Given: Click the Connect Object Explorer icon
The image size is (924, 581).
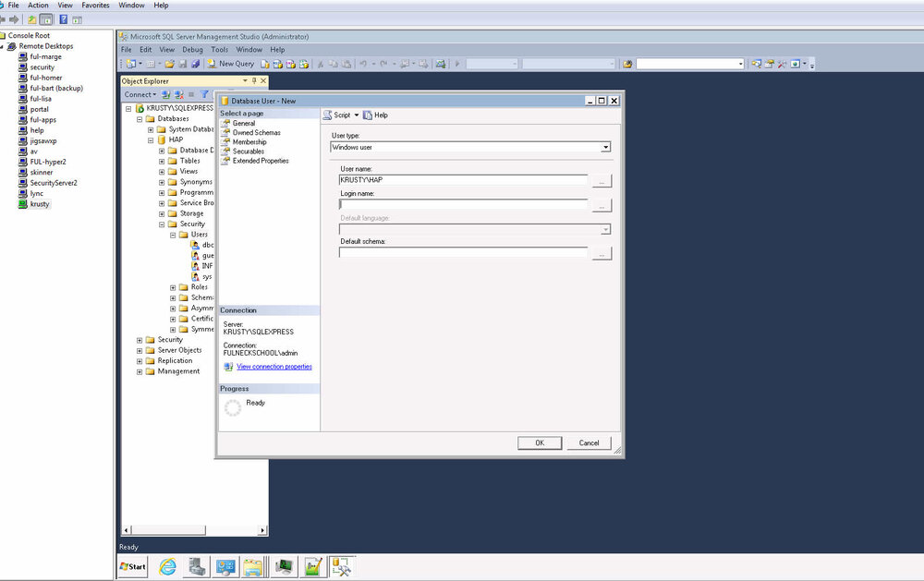Looking at the screenshot, I should tap(165, 94).
